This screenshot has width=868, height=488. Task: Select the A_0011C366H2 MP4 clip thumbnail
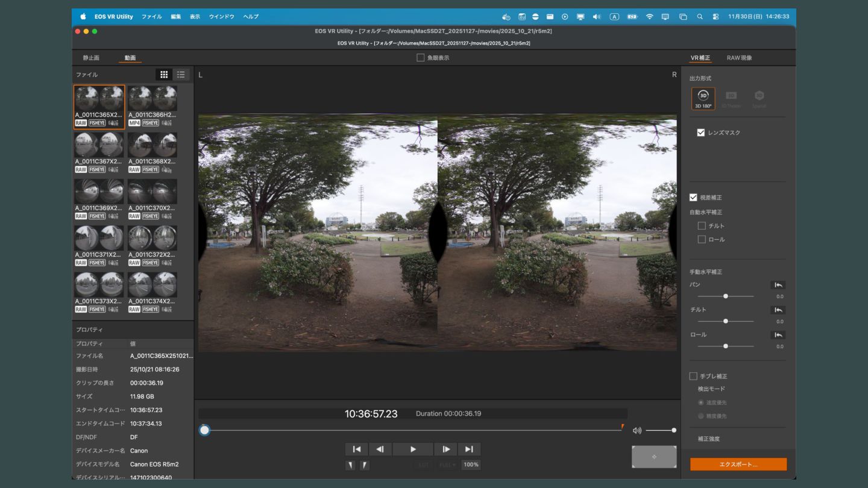(153, 99)
